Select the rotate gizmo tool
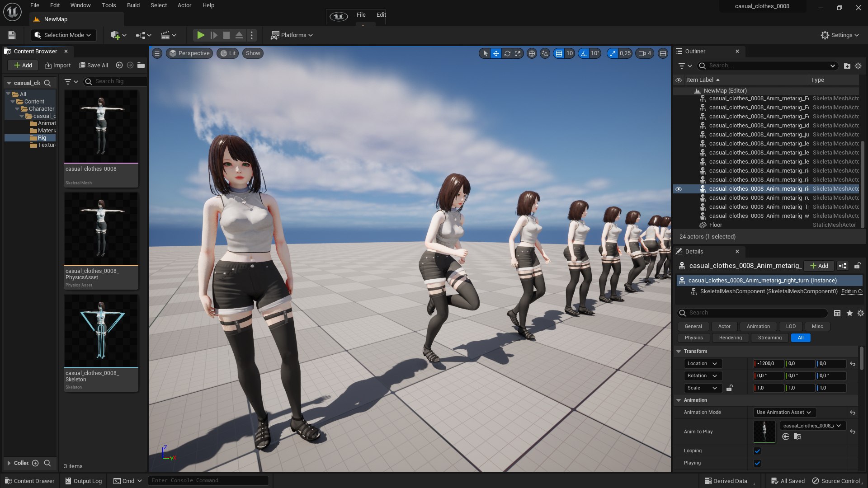Viewport: 868px width, 488px height. [507, 53]
